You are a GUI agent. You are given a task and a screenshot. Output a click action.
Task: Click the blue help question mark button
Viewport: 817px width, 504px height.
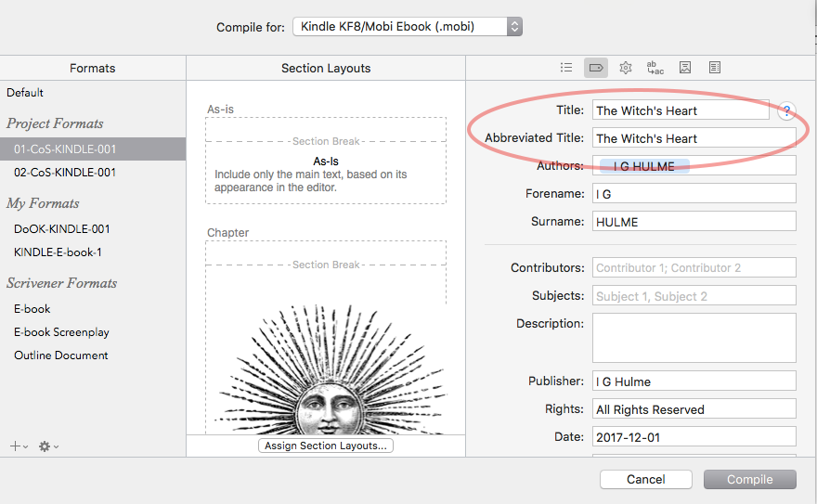point(786,110)
